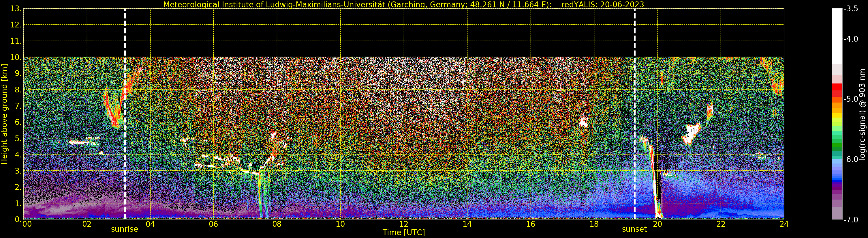Click the 'Height above ground [km]' axis label
Image resolution: width=868 pixels, height=238 pixels.
coord(4,114)
